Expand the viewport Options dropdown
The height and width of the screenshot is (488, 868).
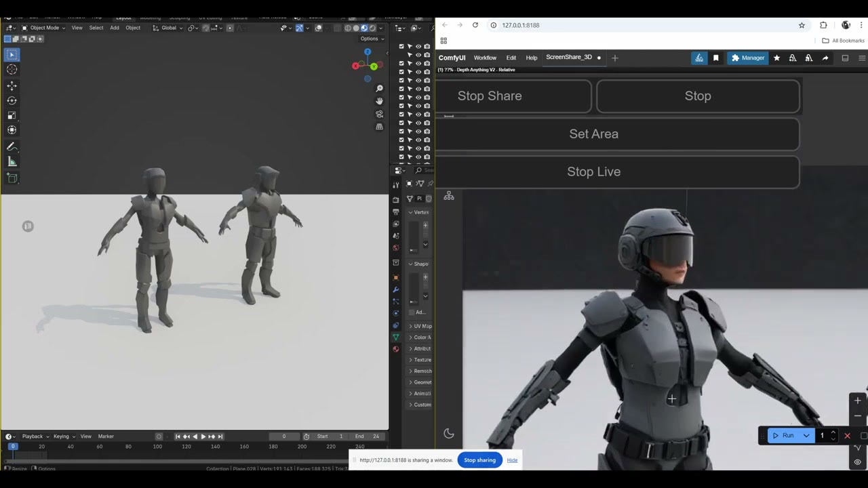pyautogui.click(x=371, y=39)
